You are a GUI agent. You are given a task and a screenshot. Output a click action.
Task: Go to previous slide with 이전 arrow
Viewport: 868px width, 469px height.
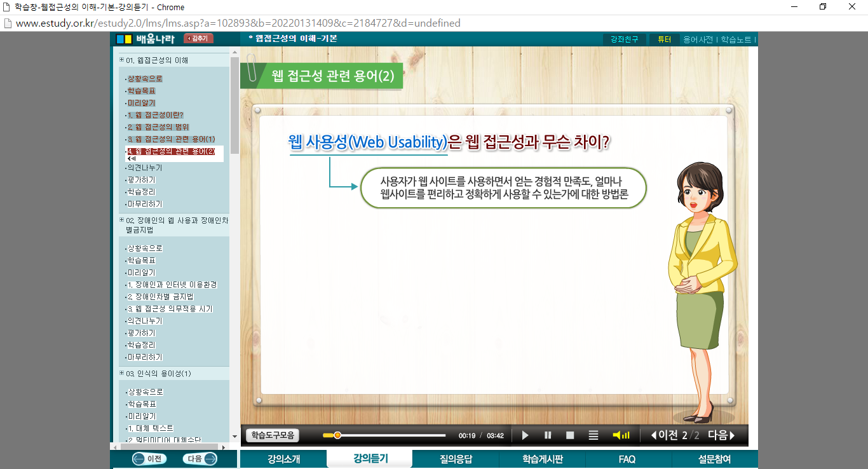[x=665, y=435]
